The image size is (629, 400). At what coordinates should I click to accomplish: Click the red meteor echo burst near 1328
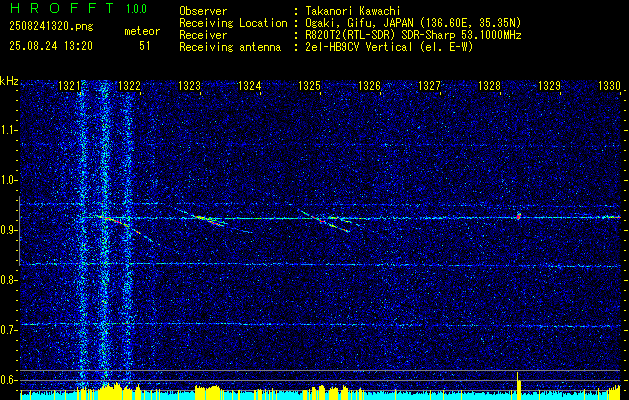[x=519, y=216]
